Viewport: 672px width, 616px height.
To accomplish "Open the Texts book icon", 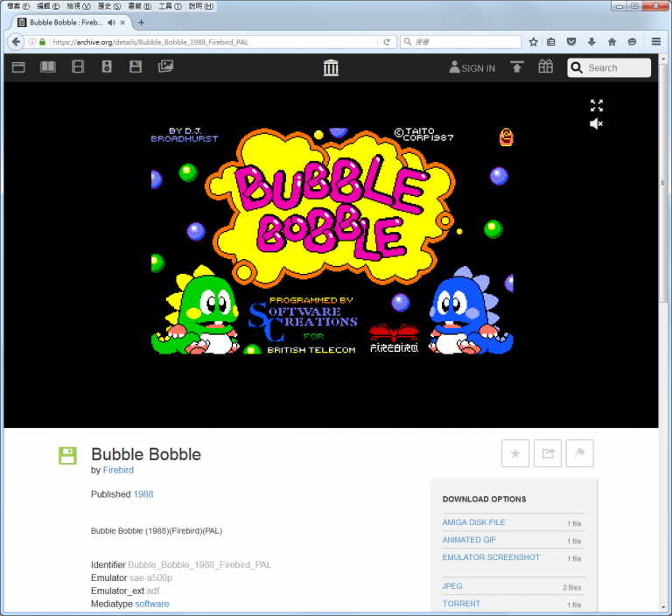I will (48, 66).
